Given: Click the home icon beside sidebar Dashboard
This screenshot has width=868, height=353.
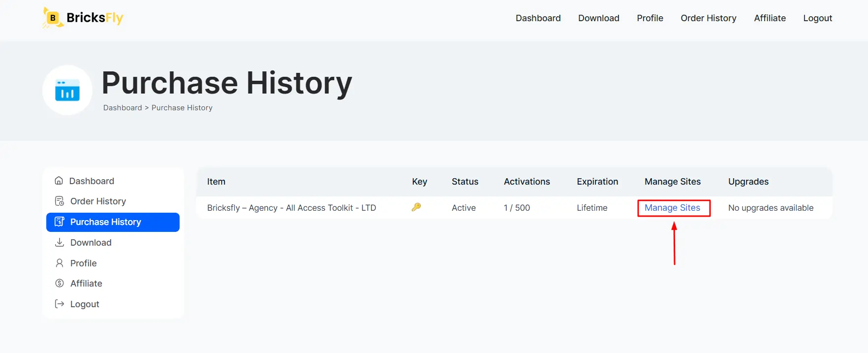Looking at the screenshot, I should pos(59,181).
